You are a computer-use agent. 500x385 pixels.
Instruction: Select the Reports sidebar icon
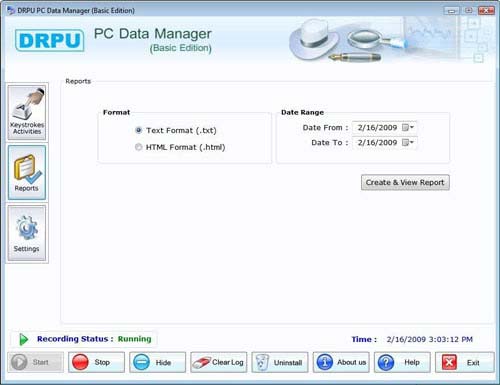(x=27, y=172)
